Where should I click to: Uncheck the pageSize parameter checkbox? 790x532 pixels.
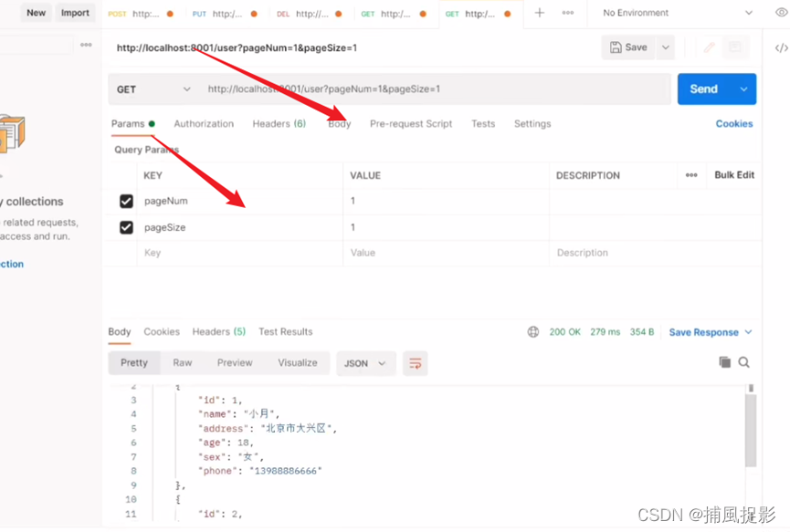point(126,227)
